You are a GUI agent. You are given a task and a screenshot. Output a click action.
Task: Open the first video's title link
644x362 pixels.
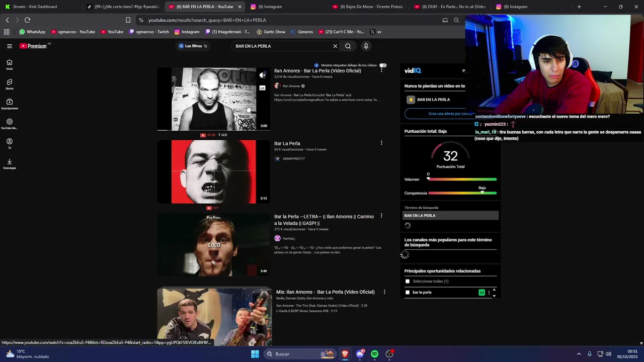point(317,71)
